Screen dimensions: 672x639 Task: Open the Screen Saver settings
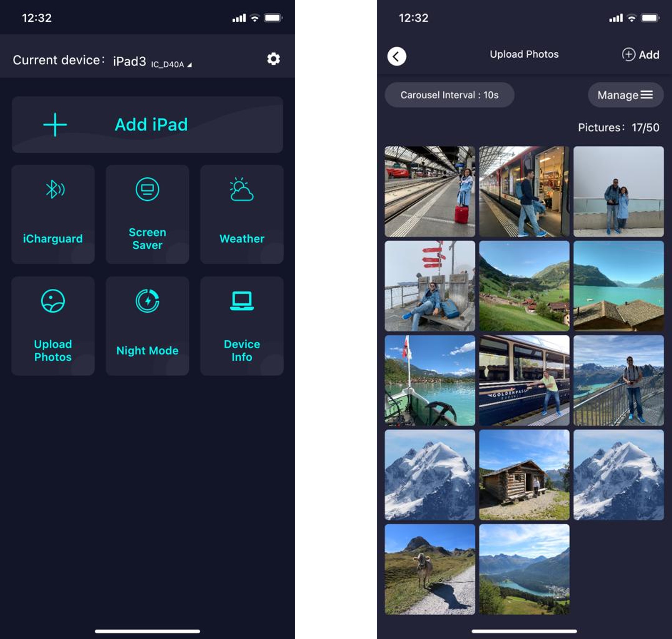pos(147,213)
